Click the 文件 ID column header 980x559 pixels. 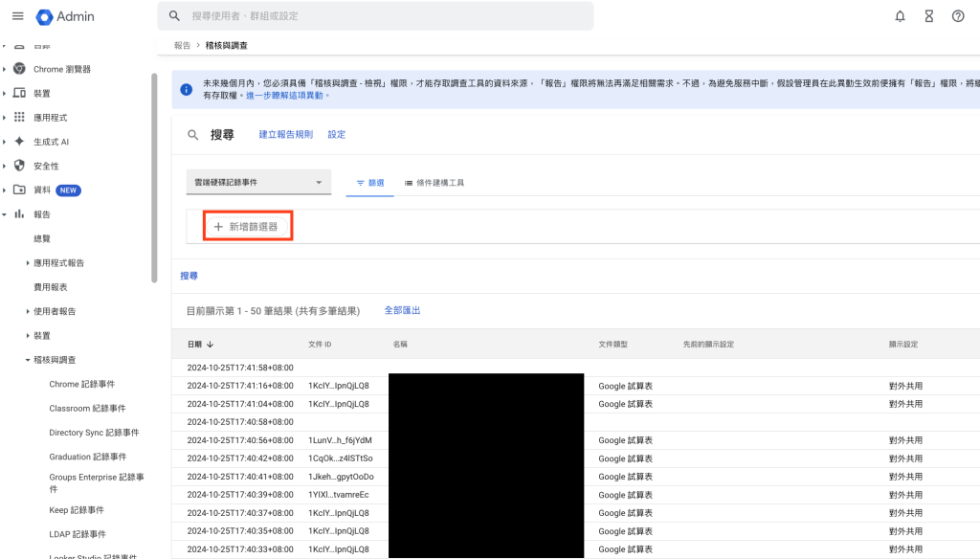coord(320,345)
